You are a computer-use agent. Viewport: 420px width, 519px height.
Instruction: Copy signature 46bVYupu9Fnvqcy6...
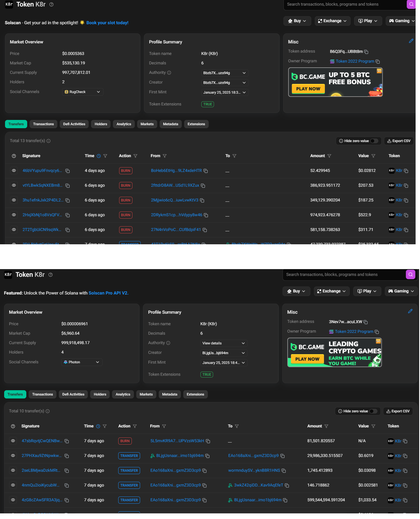(x=67, y=171)
